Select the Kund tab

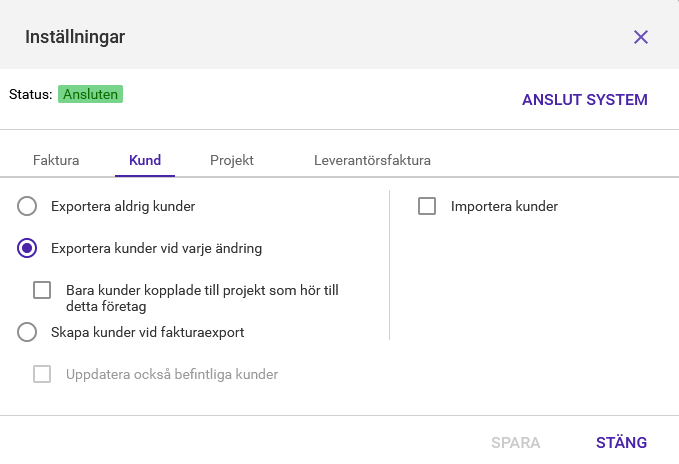tap(145, 160)
